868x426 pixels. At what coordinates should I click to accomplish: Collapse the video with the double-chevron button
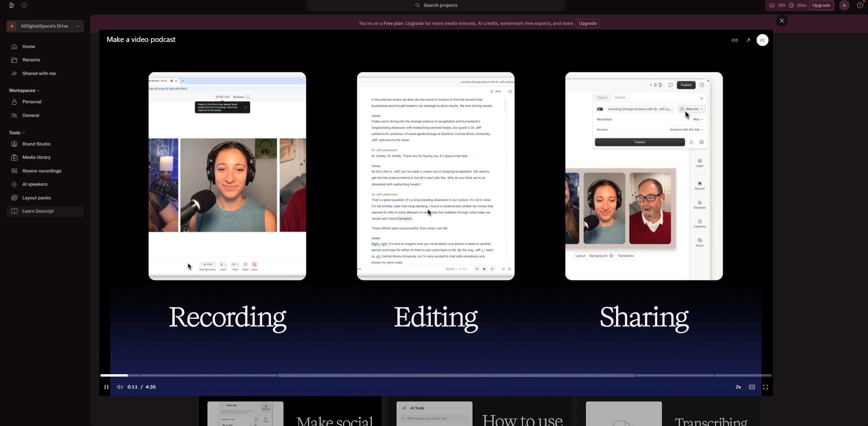[762, 40]
